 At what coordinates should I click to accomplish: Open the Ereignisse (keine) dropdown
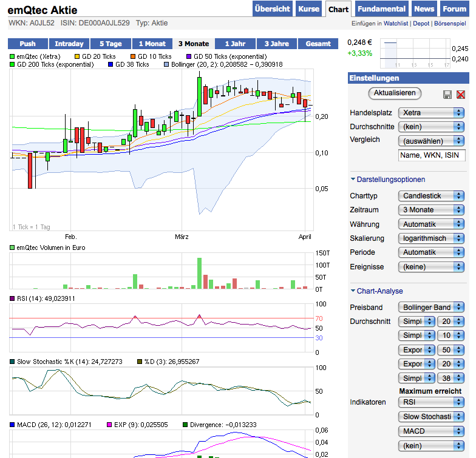point(431,267)
